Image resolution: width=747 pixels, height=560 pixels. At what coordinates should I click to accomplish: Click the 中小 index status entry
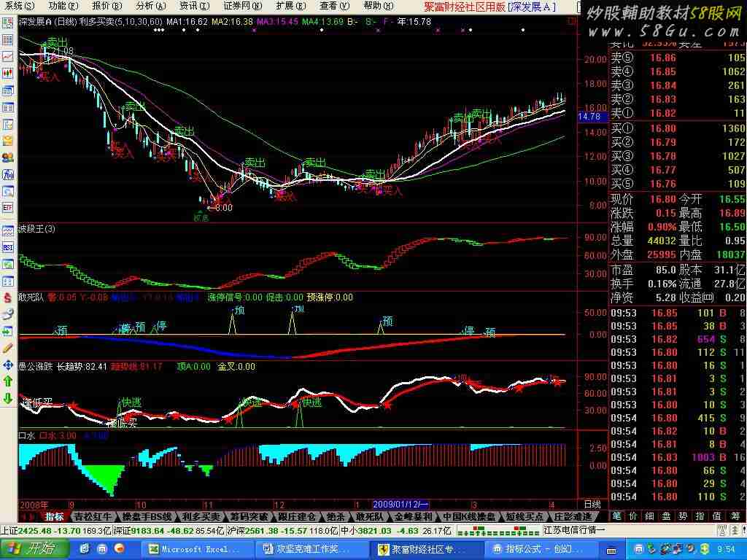396,531
